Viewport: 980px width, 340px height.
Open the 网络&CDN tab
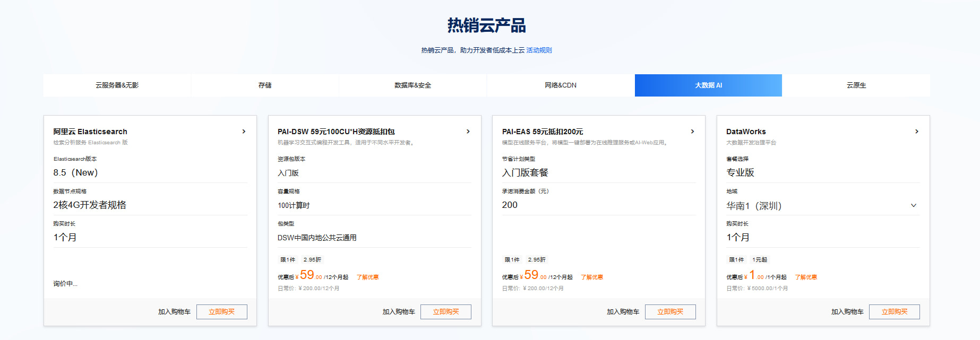pyautogui.click(x=561, y=85)
